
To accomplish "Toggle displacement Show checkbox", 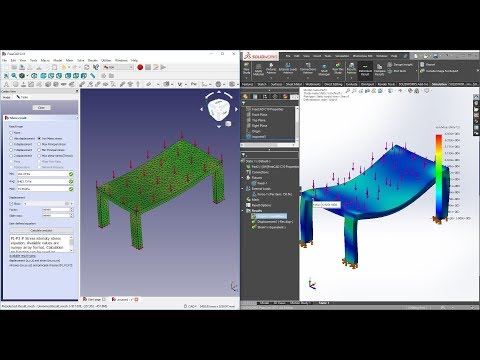I will click(x=11, y=203).
